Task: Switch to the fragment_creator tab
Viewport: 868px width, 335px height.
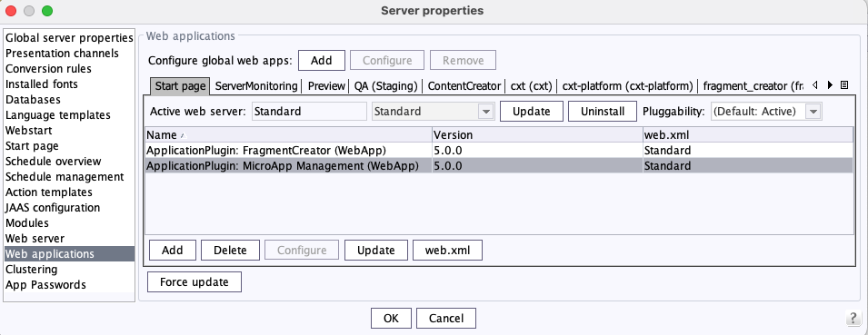Action: (752, 86)
